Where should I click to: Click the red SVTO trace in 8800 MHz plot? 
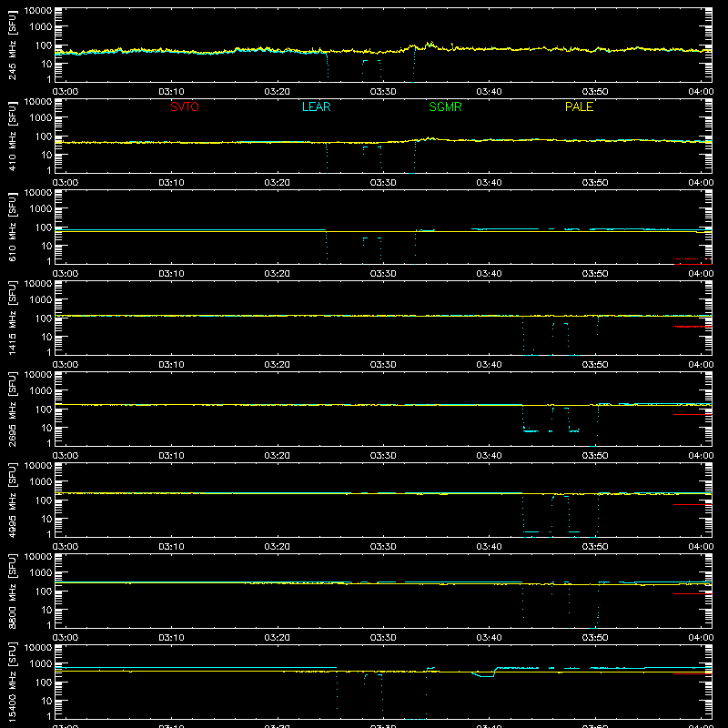(x=693, y=593)
